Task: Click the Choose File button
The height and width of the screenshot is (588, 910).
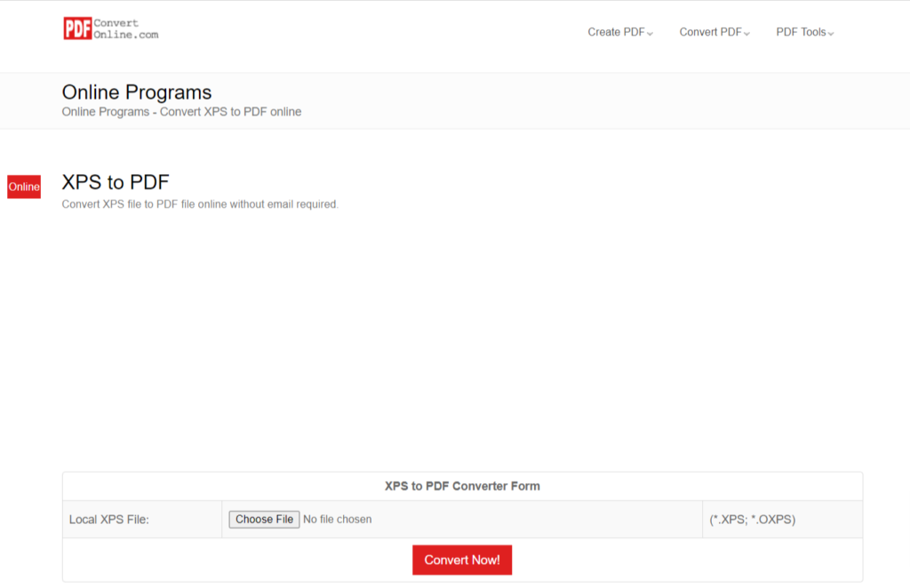Action: tap(264, 519)
